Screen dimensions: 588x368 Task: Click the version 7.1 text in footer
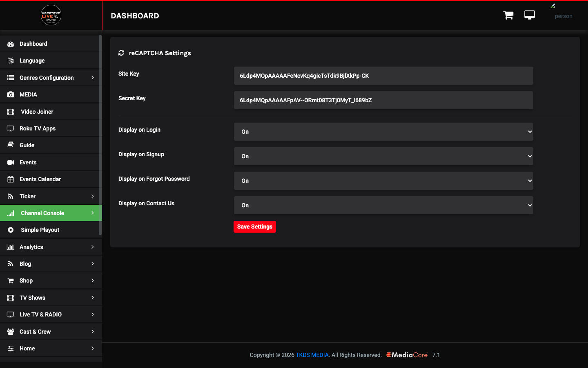436,355
